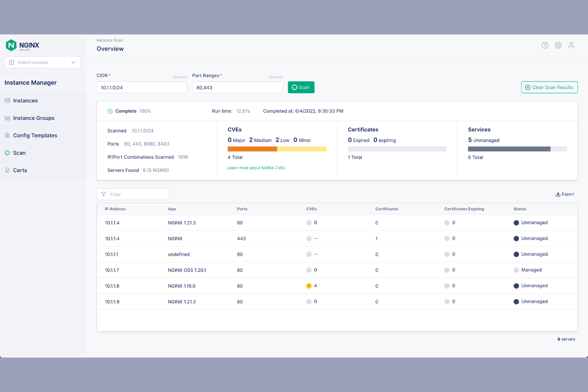Image resolution: width=588 pixels, height=392 pixels.
Task: Click the Instances sidebar icon
Action: click(7, 100)
